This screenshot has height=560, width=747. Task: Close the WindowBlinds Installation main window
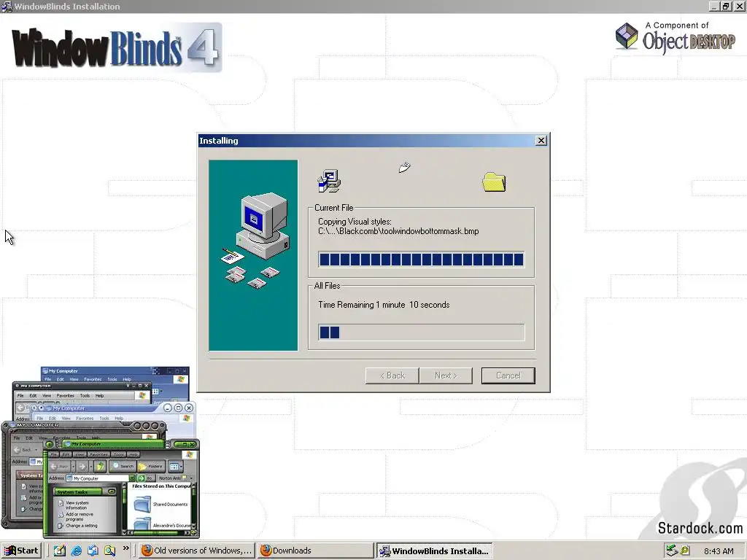pyautogui.click(x=740, y=6)
